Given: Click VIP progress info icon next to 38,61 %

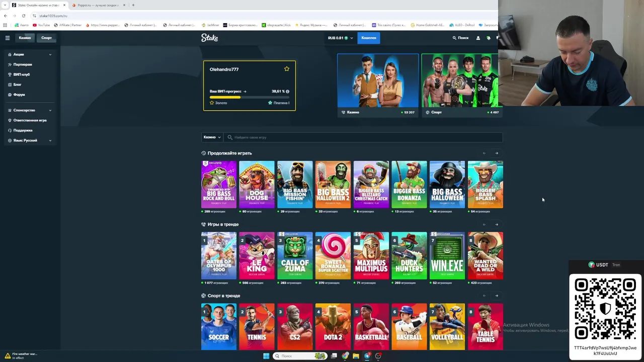Looking at the screenshot, I should (x=287, y=92).
